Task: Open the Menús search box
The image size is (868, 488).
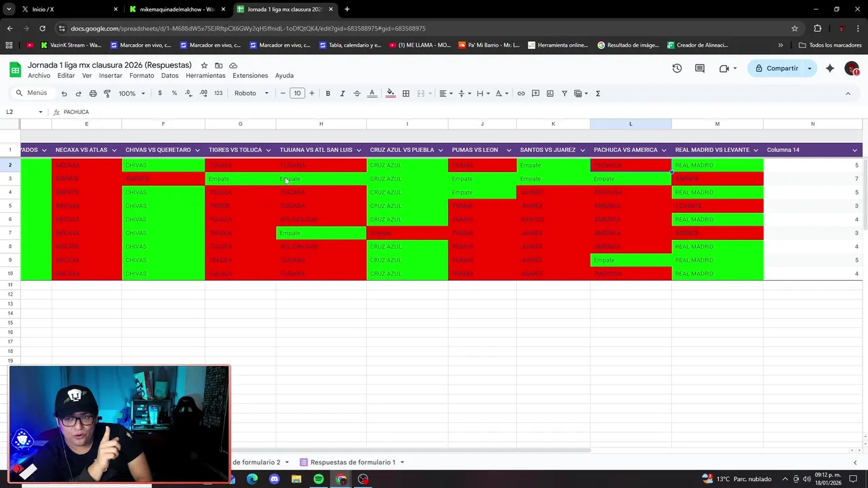Action: (x=31, y=94)
